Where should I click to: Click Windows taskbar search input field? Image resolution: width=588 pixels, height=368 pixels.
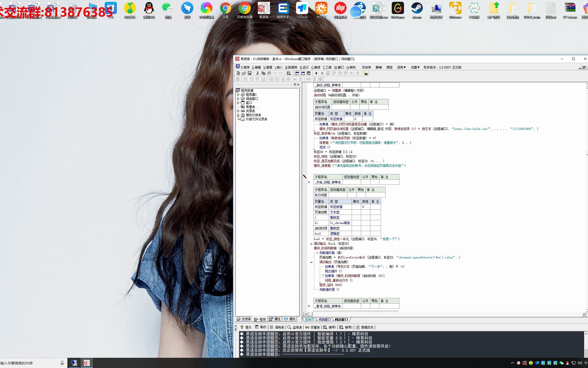(29, 363)
